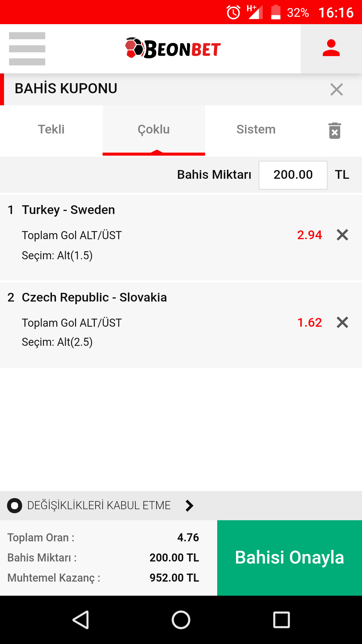The image size is (362, 644).
Task: Remove the Czech Republic - Slovakia bet
Action: (342, 322)
